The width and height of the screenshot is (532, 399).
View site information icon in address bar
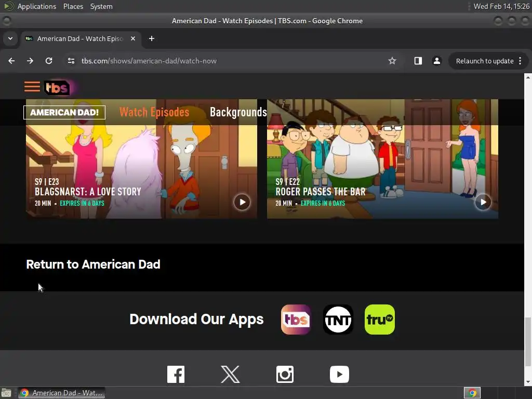(71, 61)
